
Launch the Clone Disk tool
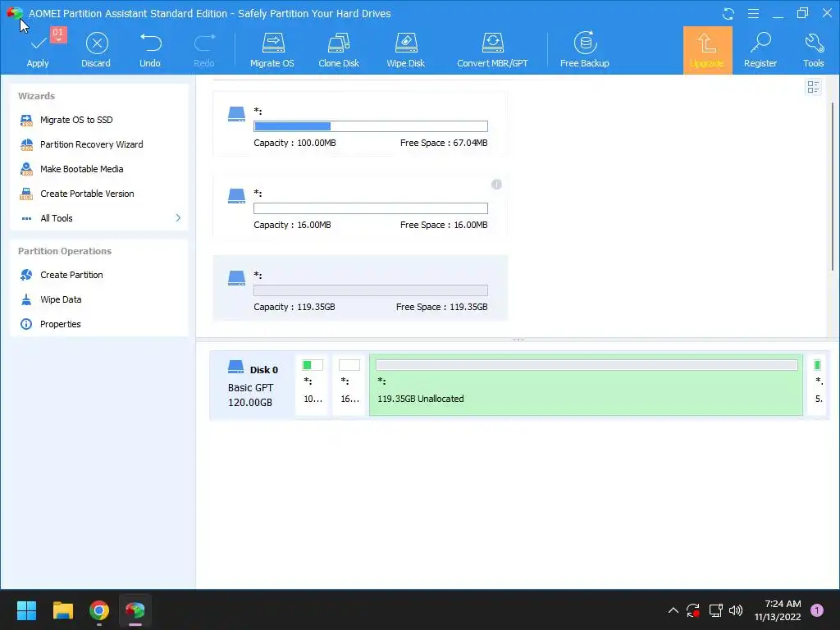coord(339,50)
